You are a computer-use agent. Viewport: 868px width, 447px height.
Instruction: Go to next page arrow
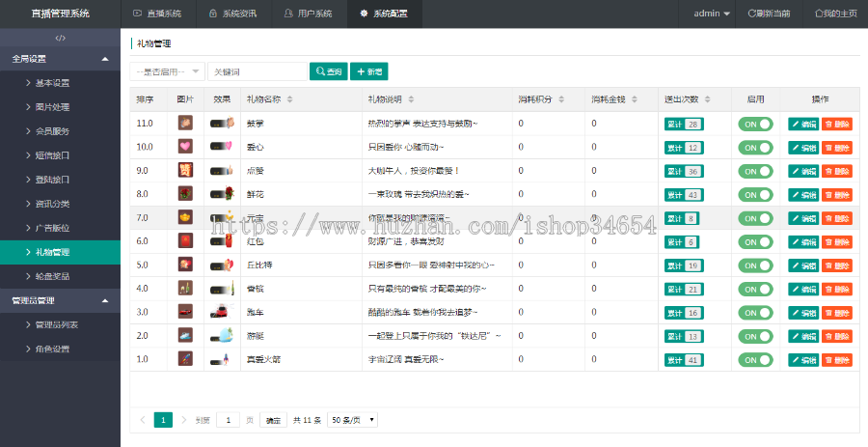[x=184, y=420]
